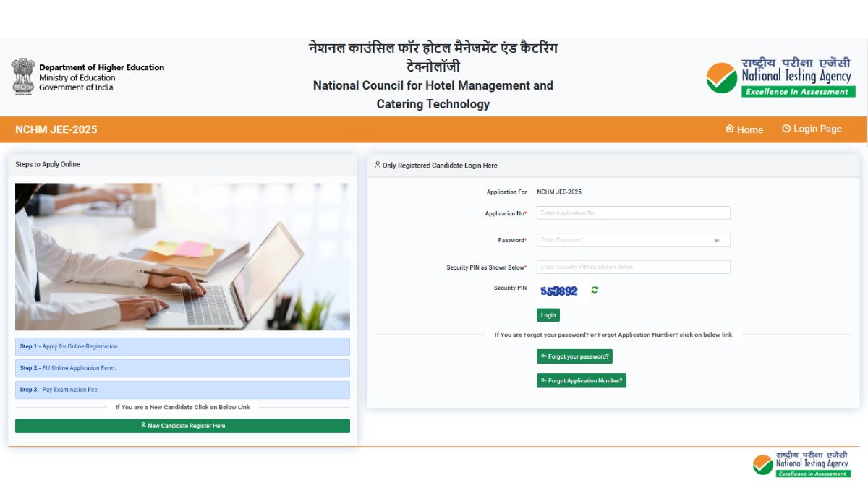Click the Home house icon in navbar
868x488 pixels.
pyautogui.click(x=729, y=129)
